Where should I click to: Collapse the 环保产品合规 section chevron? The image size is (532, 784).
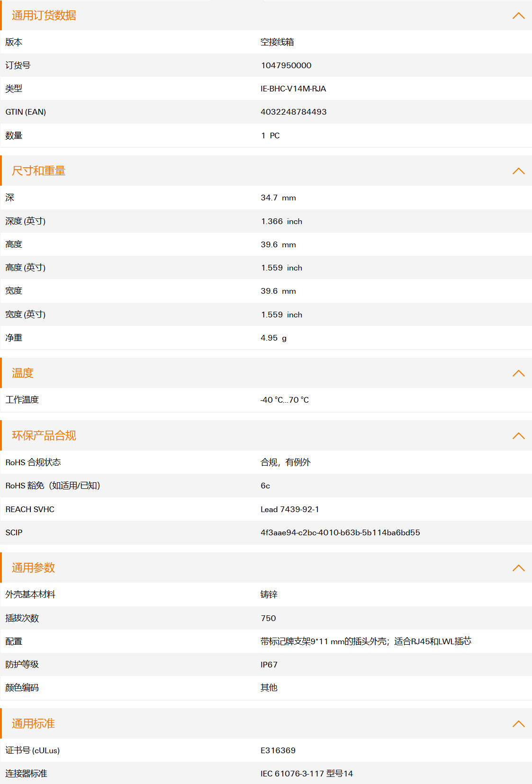tap(519, 436)
